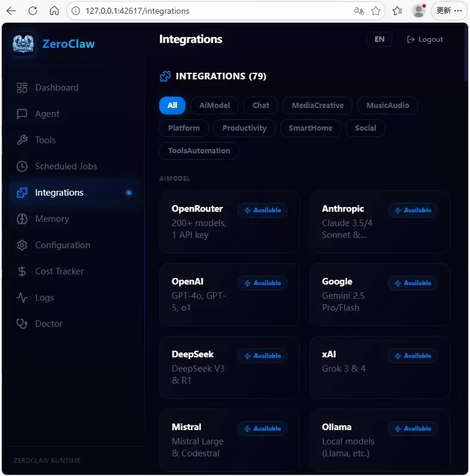Viewport: 470px width, 476px height.
Task: Select the Tools wrench icon
Action: click(x=22, y=140)
